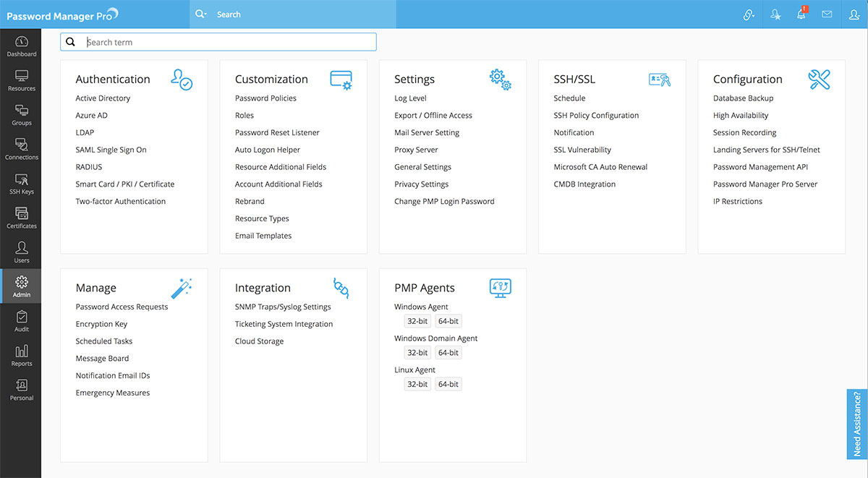
Task: Open the Dashboard sidebar icon
Action: 21,41
